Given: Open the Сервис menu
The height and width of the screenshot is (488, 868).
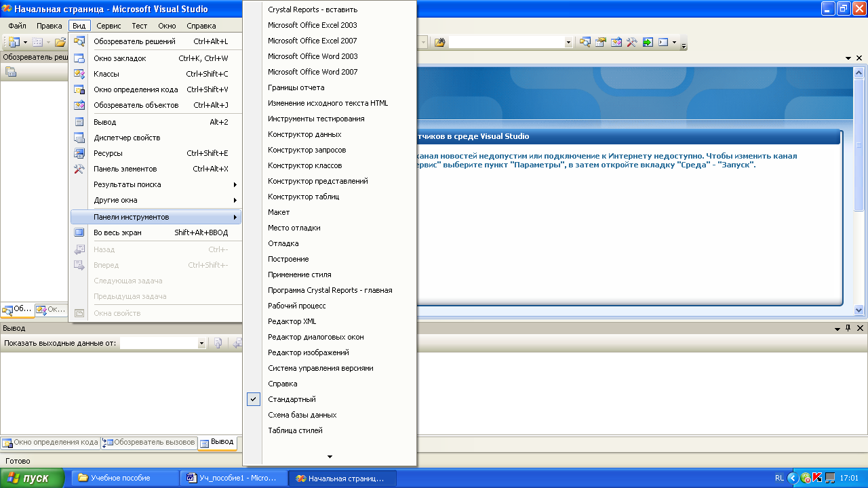Looking at the screenshot, I should [x=108, y=26].
